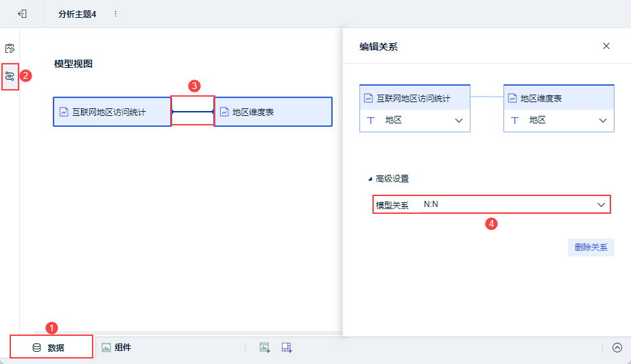Viewport: 631px width, 364px height.
Task: Open the 模型关系 N:N dropdown
Action: [601, 204]
